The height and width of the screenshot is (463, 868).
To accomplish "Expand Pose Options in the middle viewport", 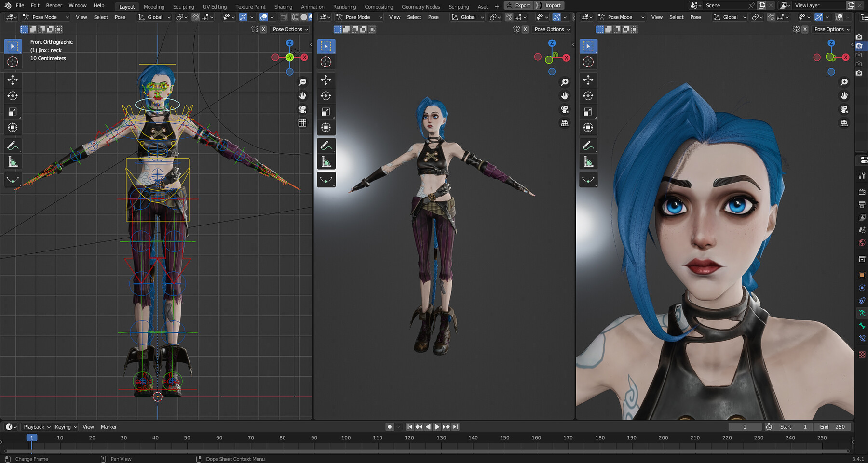I will coord(552,29).
